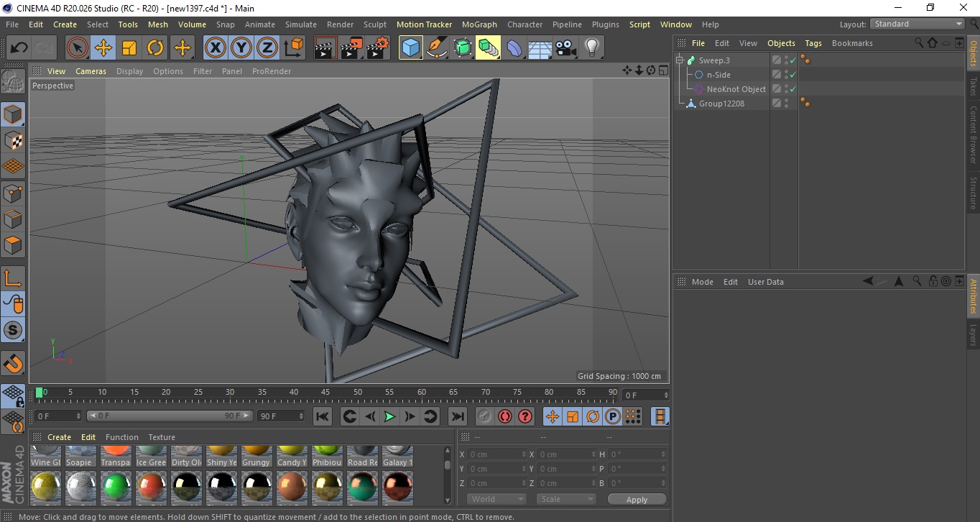Click the timeline preview range slider
The height and width of the screenshot is (522, 980).
coord(170,416)
